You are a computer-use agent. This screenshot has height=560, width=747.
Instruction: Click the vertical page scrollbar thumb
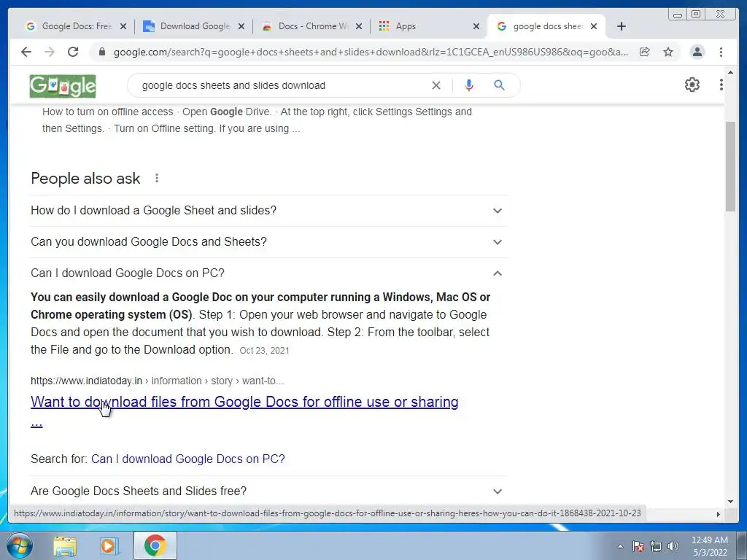730,166
